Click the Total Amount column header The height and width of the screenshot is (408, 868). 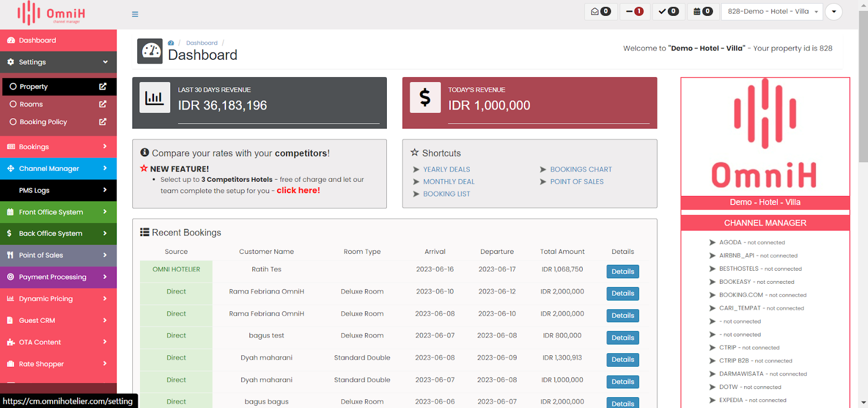pyautogui.click(x=562, y=252)
